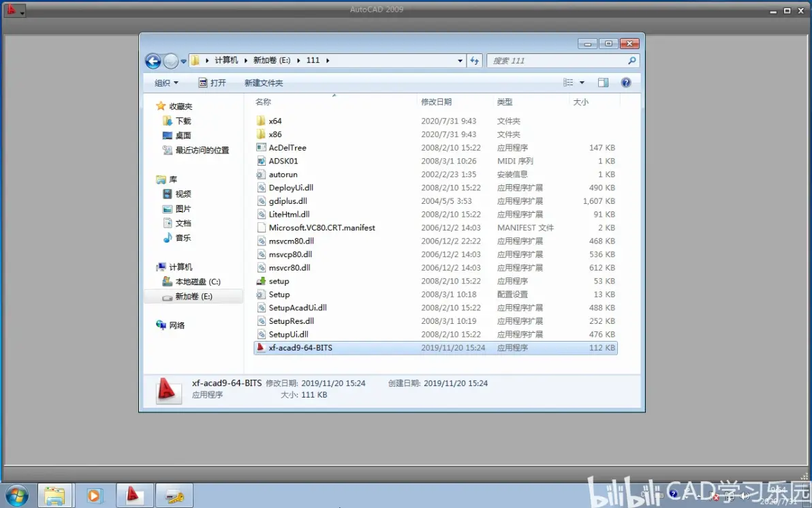
Task: Open the 音乐 library
Action: click(177, 237)
